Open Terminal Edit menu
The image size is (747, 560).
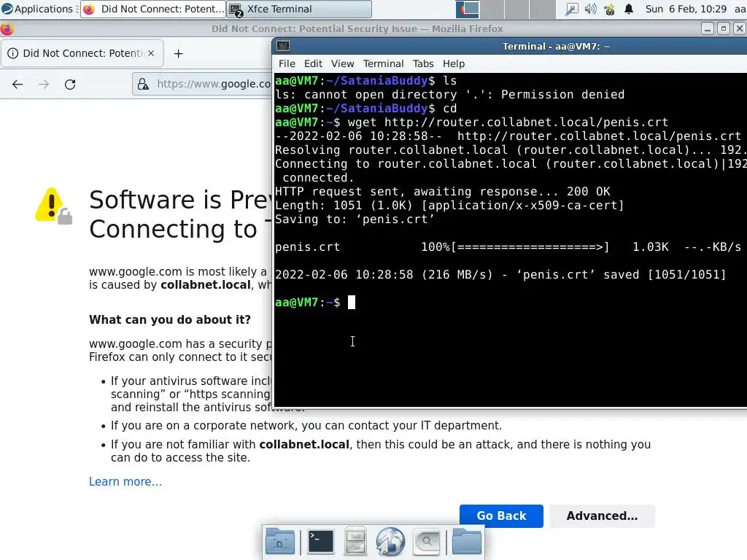pyautogui.click(x=313, y=64)
